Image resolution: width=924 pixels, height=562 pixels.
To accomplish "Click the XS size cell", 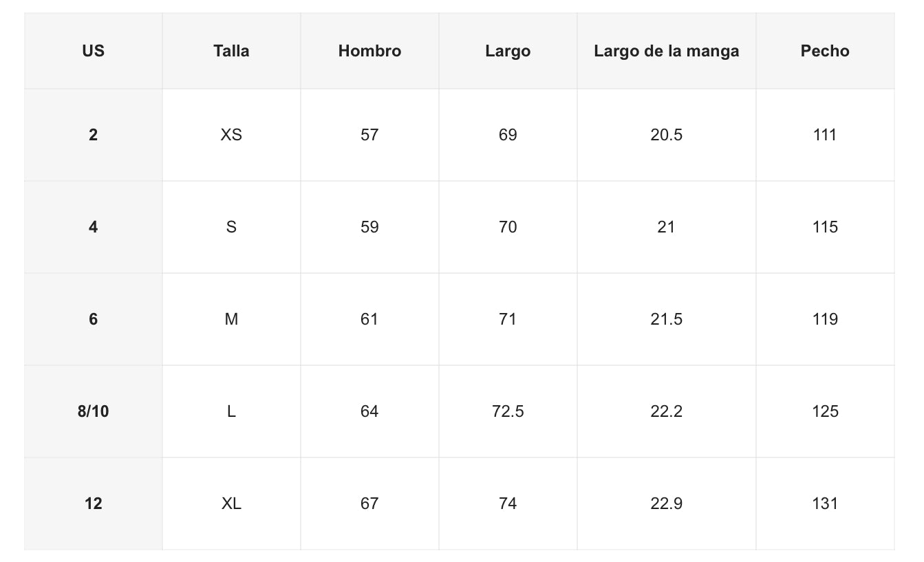I will coord(231,135).
